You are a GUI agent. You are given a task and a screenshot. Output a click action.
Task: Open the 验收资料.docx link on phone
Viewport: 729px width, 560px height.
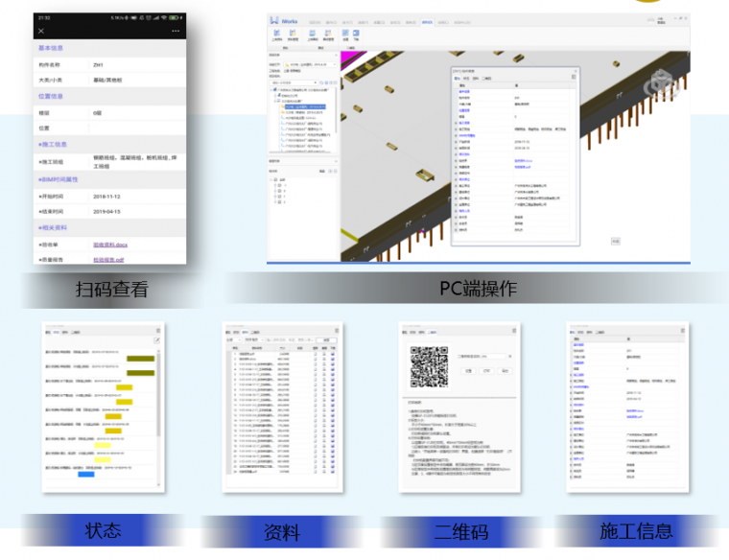[110, 245]
